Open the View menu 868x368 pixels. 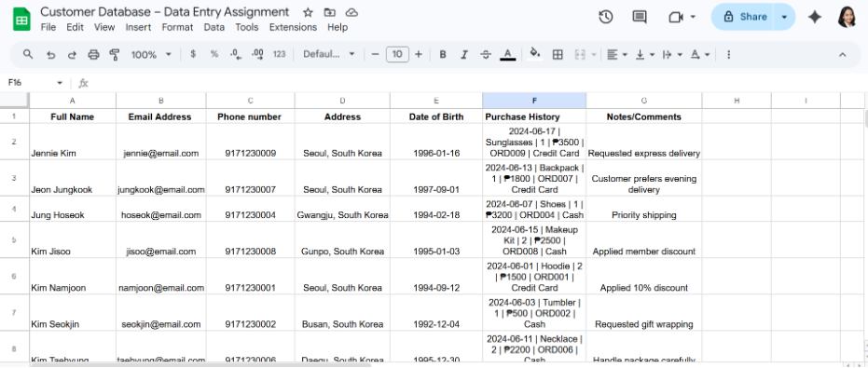pos(104,27)
